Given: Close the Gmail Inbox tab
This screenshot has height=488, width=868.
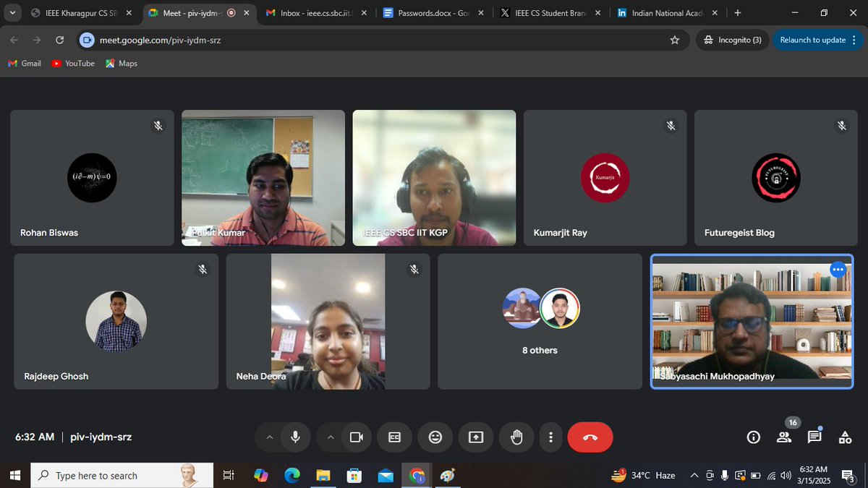Looking at the screenshot, I should 363,13.
